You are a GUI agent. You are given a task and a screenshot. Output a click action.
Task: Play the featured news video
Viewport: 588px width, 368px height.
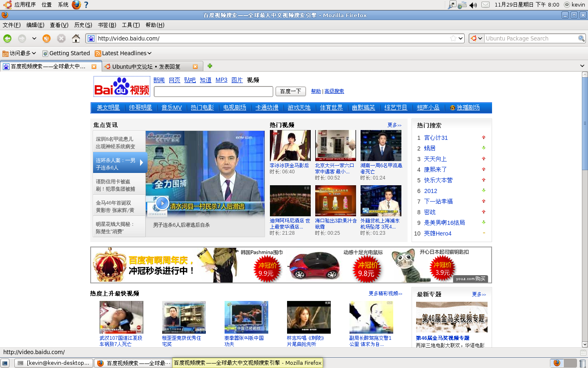click(x=162, y=203)
